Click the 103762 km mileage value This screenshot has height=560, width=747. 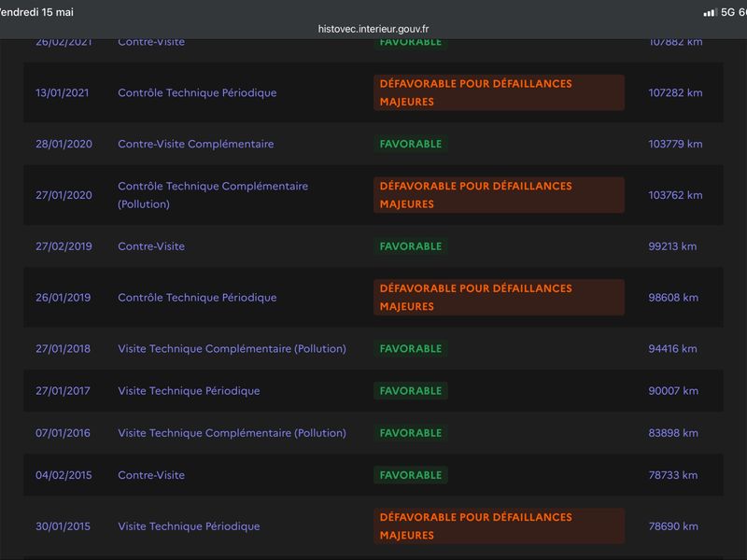[675, 195]
